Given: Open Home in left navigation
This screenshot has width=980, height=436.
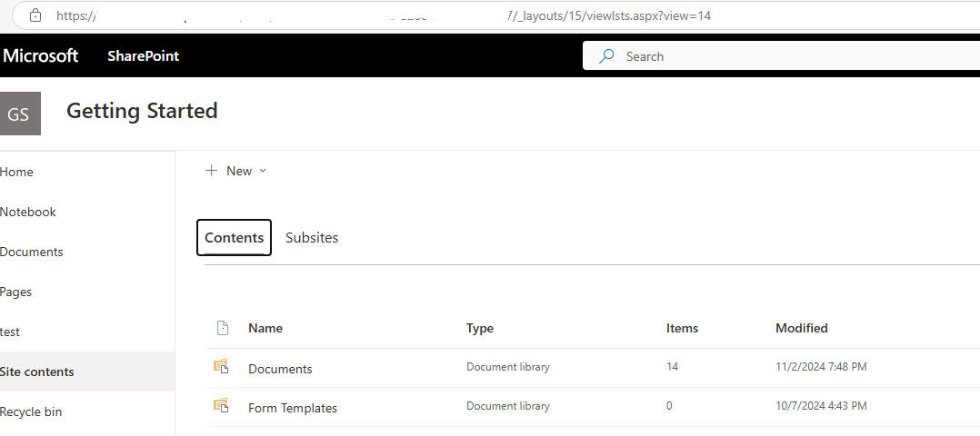Looking at the screenshot, I should 17,172.
